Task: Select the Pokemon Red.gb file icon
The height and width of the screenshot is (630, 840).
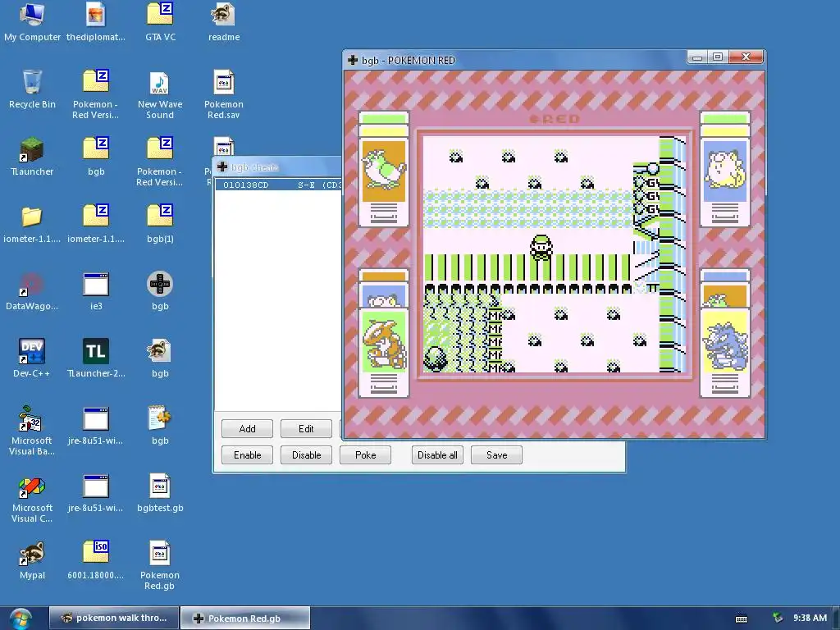Action: tap(160, 566)
